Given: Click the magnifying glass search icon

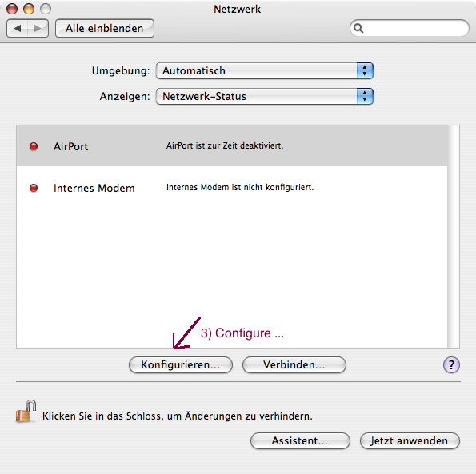Looking at the screenshot, I should [x=358, y=28].
